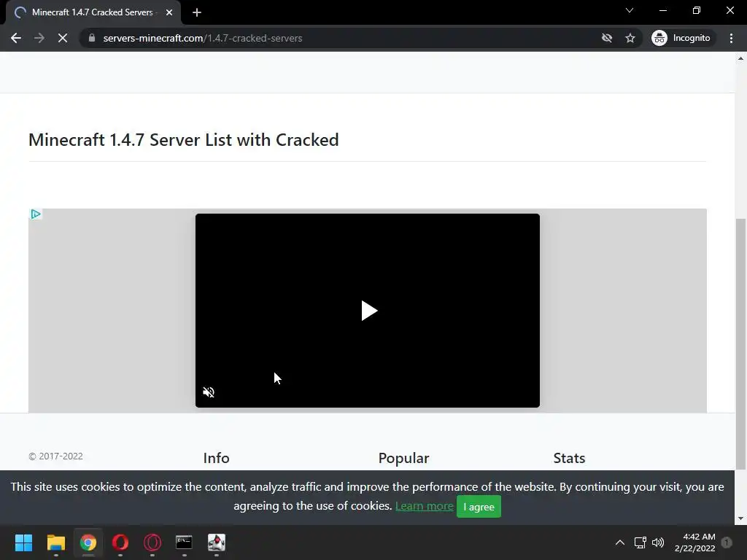Click the page's vertical scrollbar thumb

tap(740, 343)
